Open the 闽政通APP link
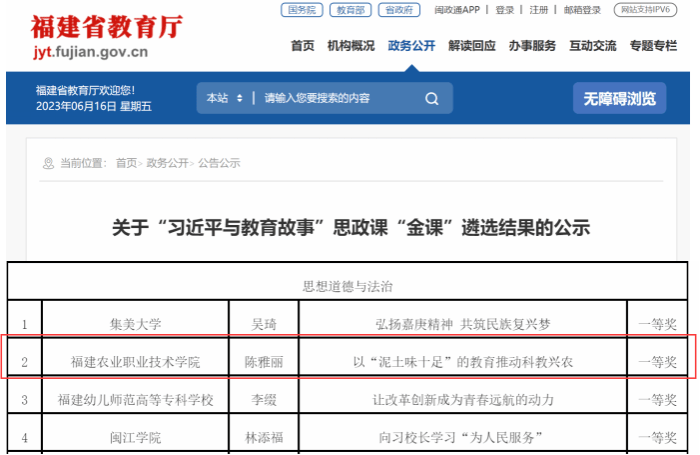700x455 pixels. click(457, 10)
